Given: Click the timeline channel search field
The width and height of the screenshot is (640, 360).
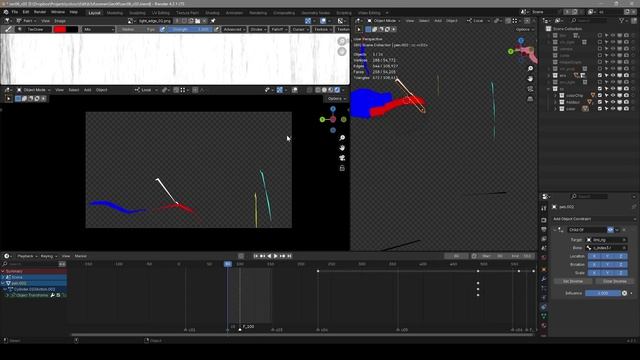Looking at the screenshot, I should [30, 264].
